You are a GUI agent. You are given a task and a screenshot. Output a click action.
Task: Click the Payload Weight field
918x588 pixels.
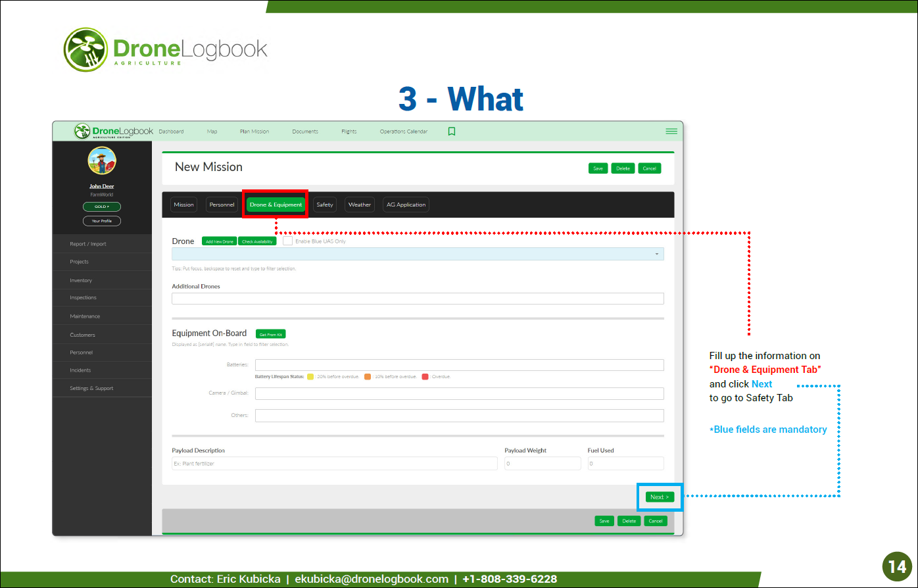(543, 464)
